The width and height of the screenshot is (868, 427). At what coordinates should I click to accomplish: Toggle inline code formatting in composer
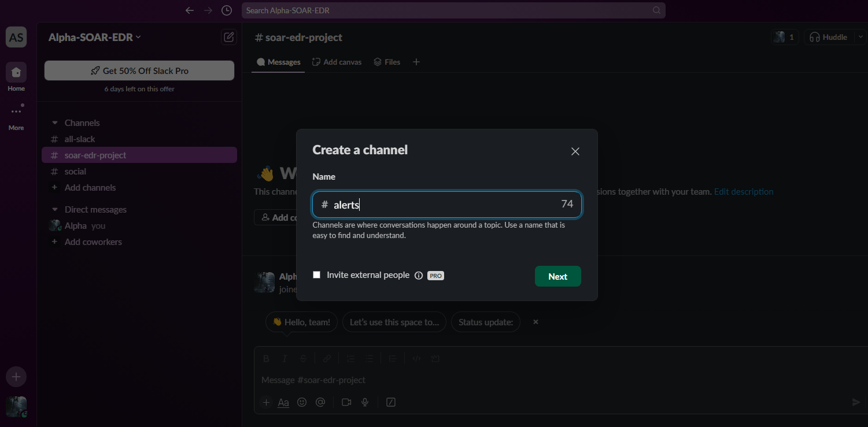[416, 359]
